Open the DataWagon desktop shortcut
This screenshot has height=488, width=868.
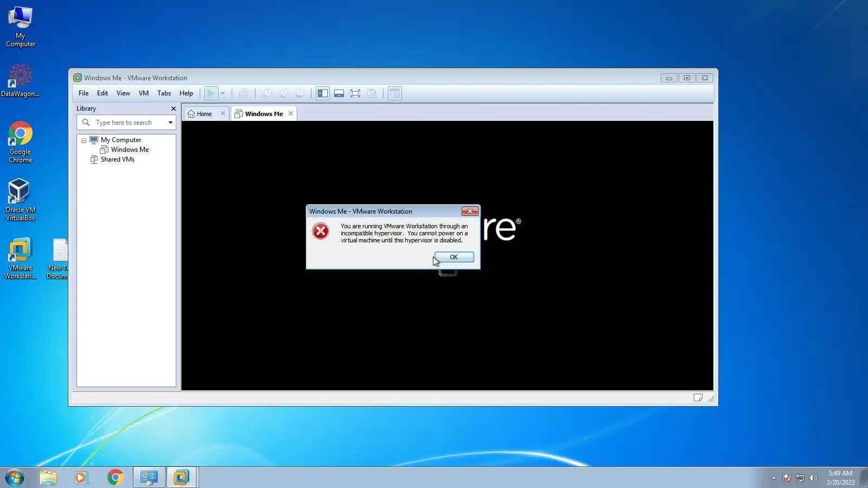pos(21,80)
